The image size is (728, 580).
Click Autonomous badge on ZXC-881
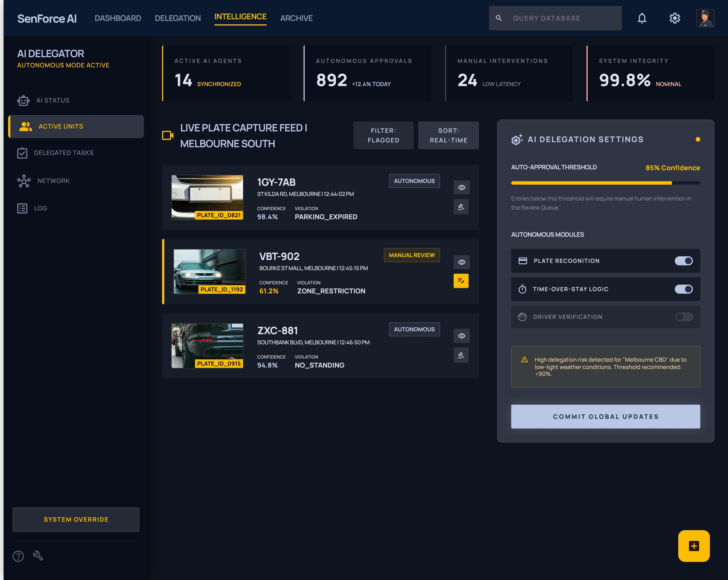[414, 329]
